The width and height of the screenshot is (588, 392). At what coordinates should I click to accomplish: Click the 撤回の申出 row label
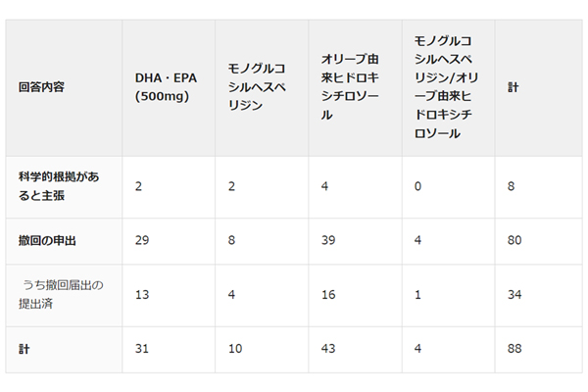47,239
